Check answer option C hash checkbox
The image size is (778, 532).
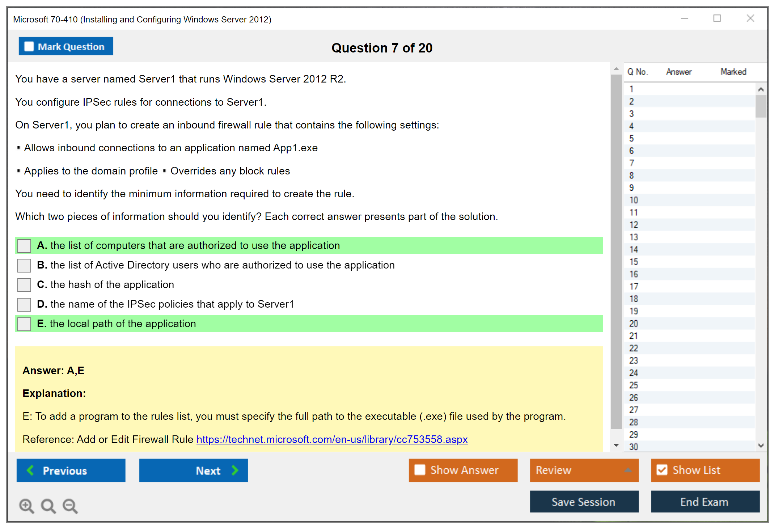pos(24,285)
